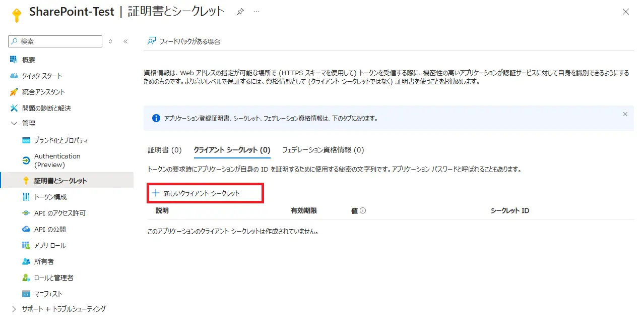Open 問題の診断と解決 page
The width and height of the screenshot is (644, 324).
pyautogui.click(x=46, y=108)
